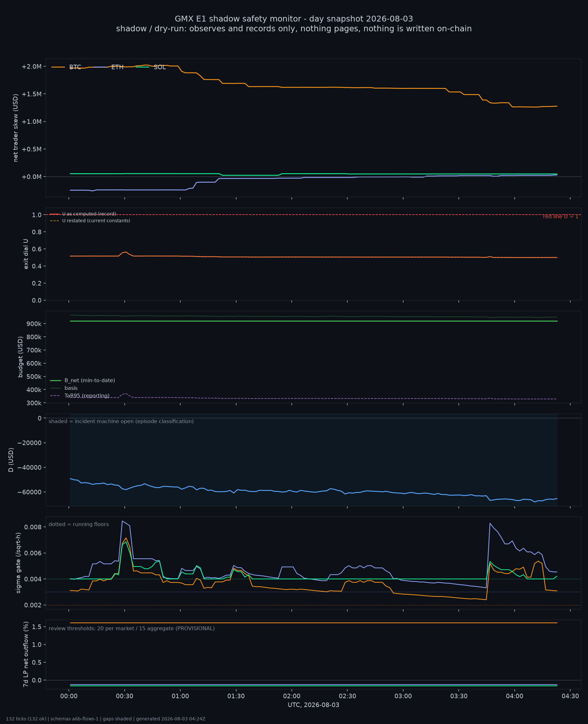Screen dimensions: 588x724
Task: Click the ETH legend label
Action: point(117,67)
